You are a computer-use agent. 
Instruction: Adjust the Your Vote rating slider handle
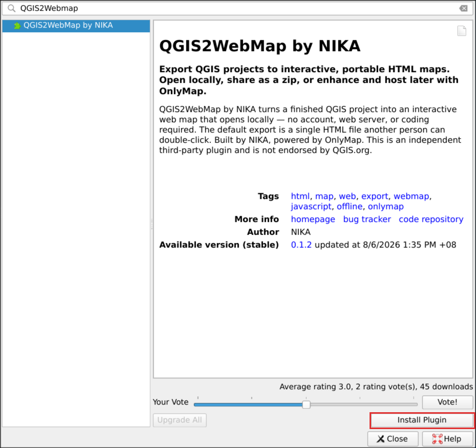pos(306,405)
